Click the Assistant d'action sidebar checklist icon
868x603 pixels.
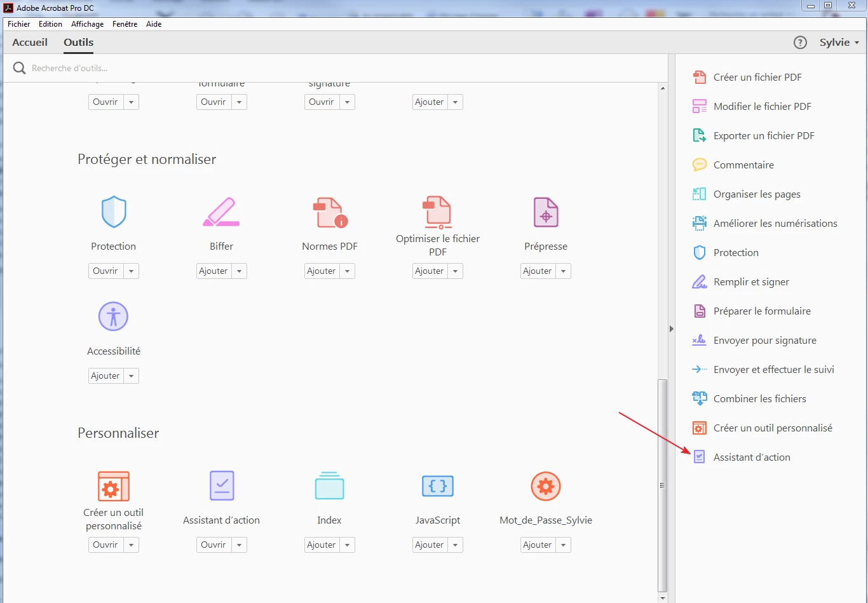tap(699, 457)
